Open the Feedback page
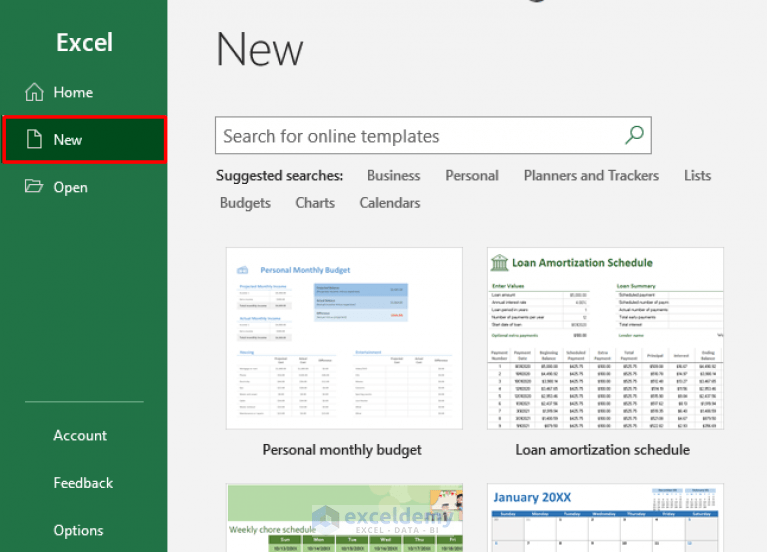 (83, 483)
